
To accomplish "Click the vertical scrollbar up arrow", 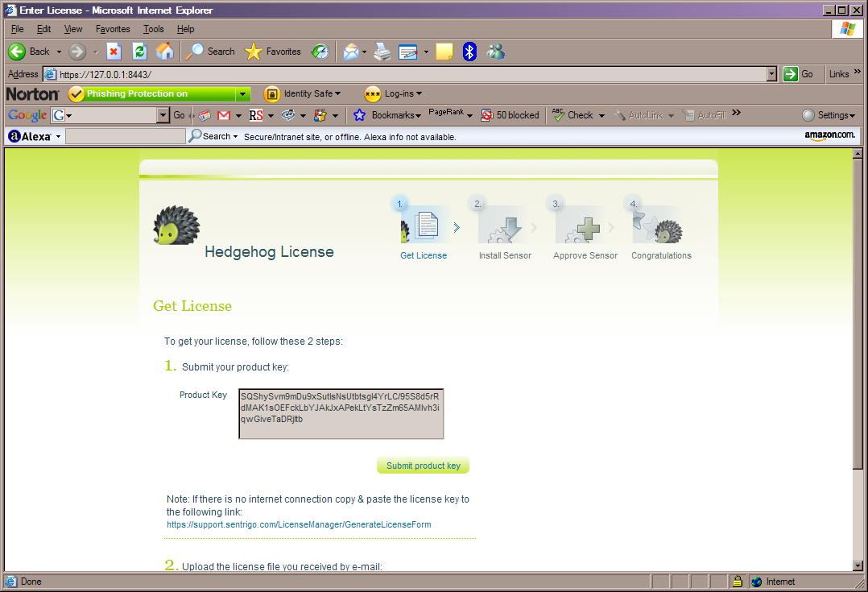I will pos(858,154).
